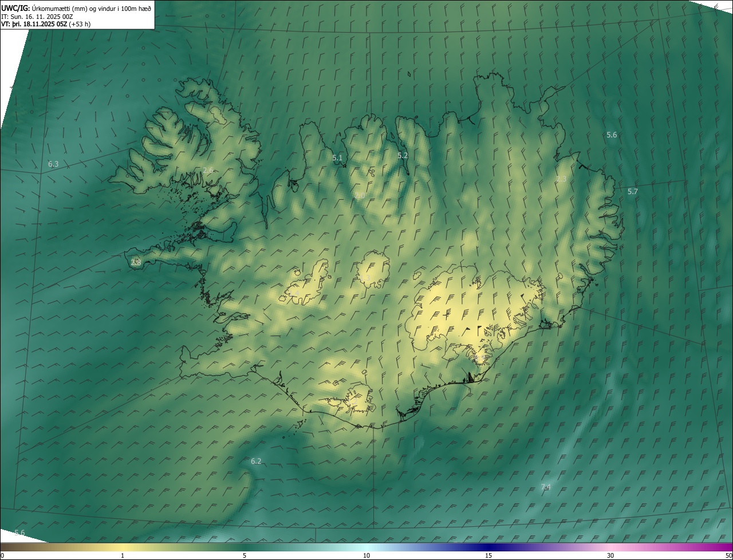Click the colorbar tick label 10
The width and height of the screenshot is (733, 560).
pos(366,555)
